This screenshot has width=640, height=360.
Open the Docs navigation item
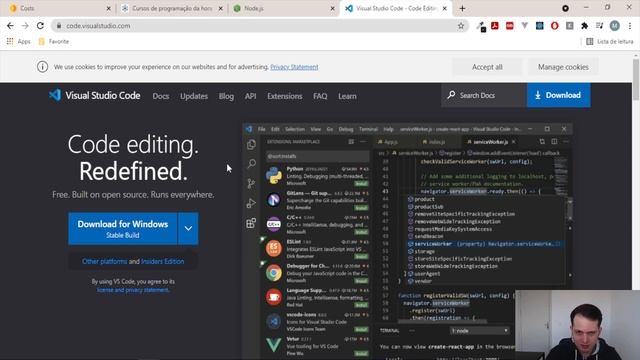click(161, 96)
